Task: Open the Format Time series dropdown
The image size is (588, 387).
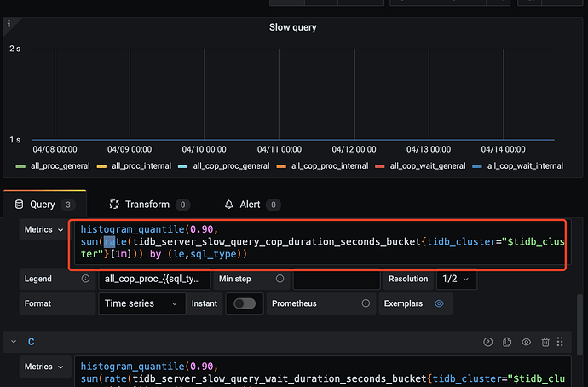Action: coord(141,303)
